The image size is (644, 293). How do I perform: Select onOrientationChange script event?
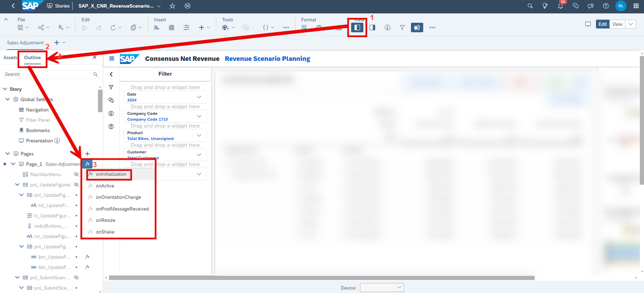[x=119, y=197]
